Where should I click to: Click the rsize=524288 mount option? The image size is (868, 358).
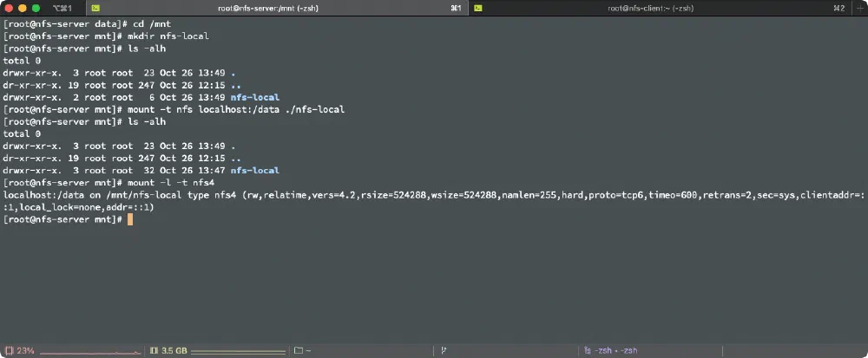point(393,194)
